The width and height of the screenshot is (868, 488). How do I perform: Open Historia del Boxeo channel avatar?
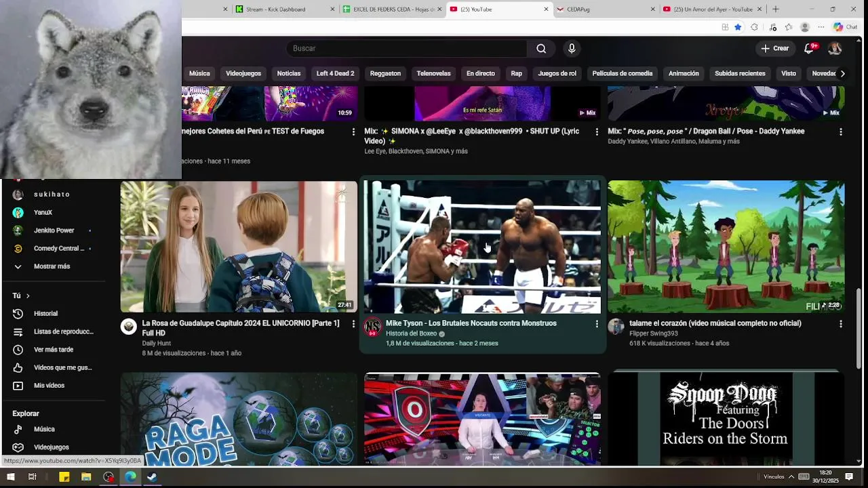click(x=372, y=327)
